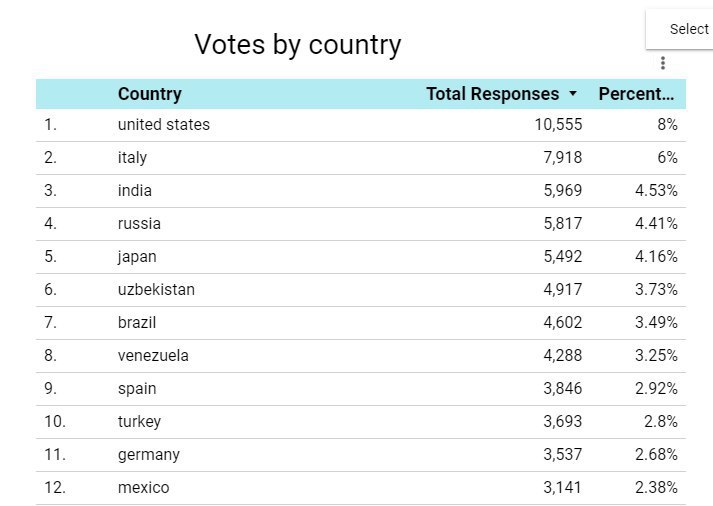Open the three-dot chart options menu
The image size is (713, 506).
[663, 63]
